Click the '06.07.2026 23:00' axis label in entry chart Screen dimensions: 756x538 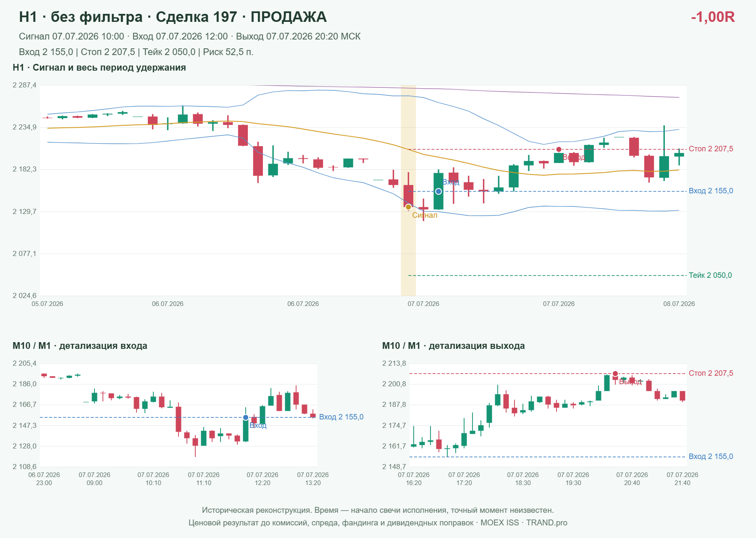point(44,479)
